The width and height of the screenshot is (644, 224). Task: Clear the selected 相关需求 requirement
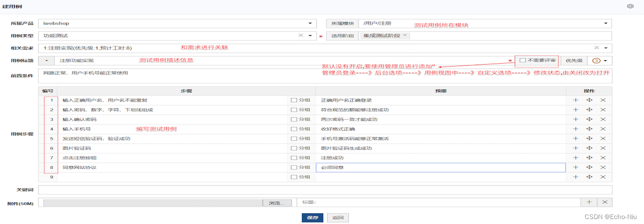(x=596, y=48)
